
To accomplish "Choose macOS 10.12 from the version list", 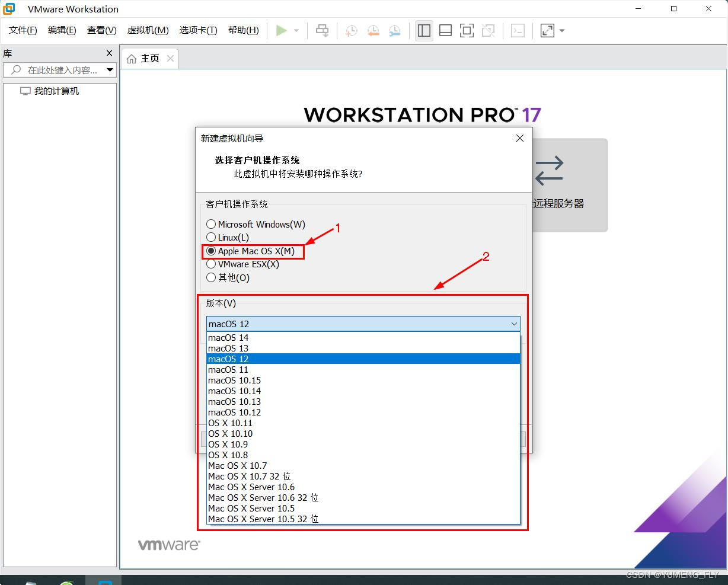I will 363,412.
